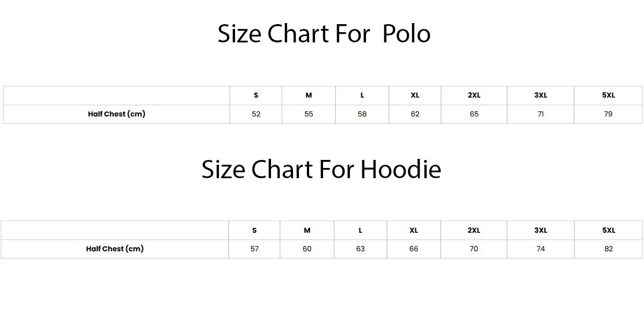
Task: Click the Size Chart For Hoodie heading
Action: point(321,170)
